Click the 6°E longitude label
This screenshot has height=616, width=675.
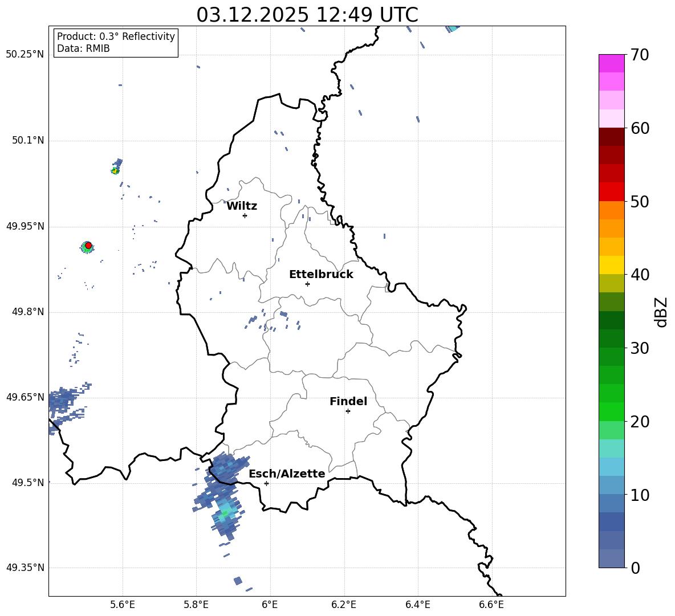coord(270,605)
